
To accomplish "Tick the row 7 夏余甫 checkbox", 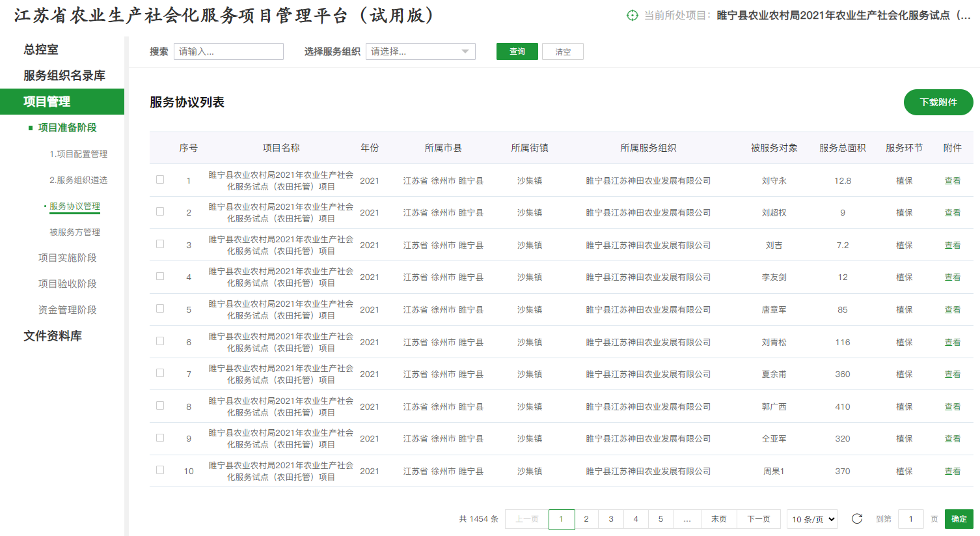I will [x=160, y=373].
